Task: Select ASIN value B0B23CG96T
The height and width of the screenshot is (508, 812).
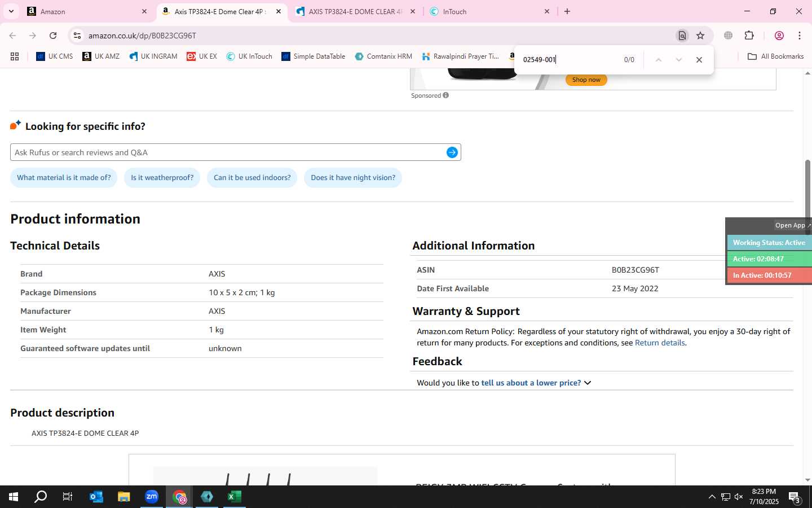Action: [636, 270]
